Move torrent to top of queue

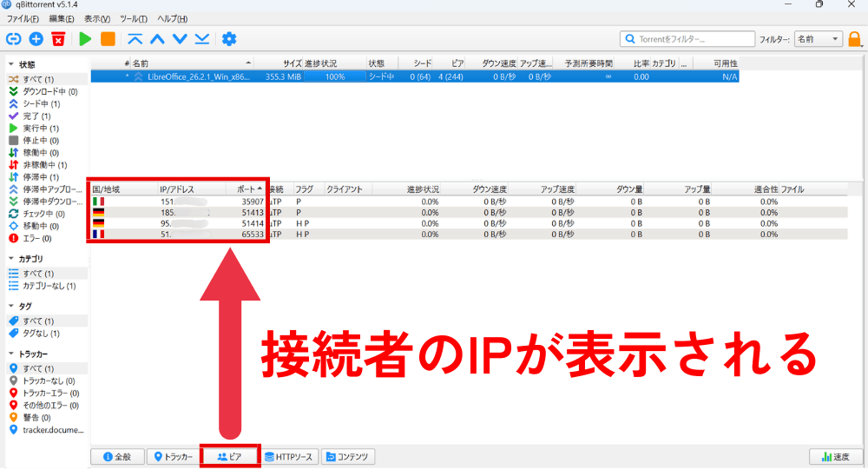[135, 39]
